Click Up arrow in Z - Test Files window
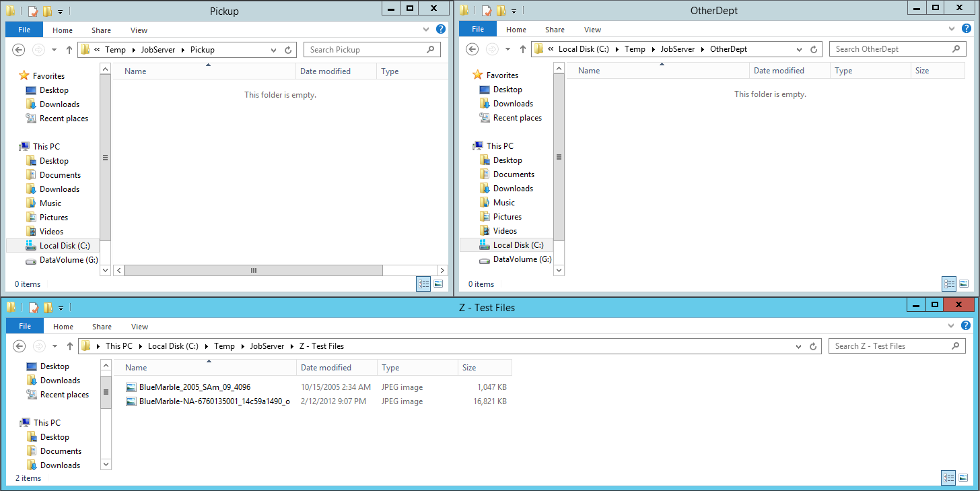This screenshot has width=980, height=491. [x=70, y=346]
